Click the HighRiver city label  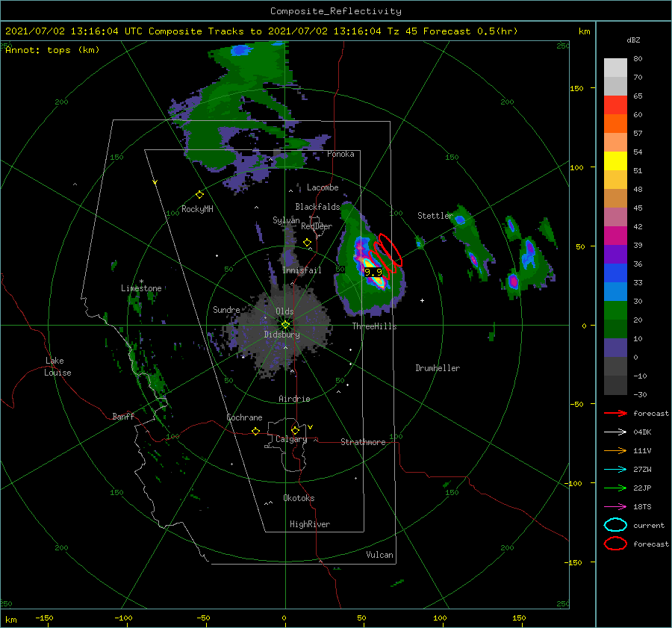click(310, 524)
